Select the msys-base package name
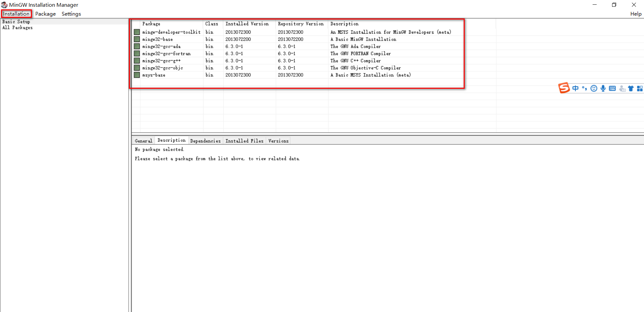Viewport: 644px width, 312px height. coord(153,75)
